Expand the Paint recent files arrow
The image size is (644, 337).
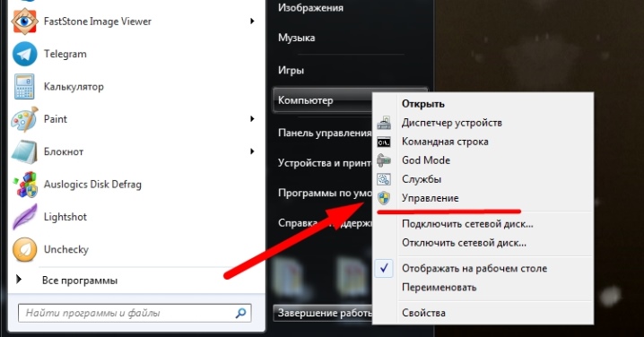[x=252, y=119]
